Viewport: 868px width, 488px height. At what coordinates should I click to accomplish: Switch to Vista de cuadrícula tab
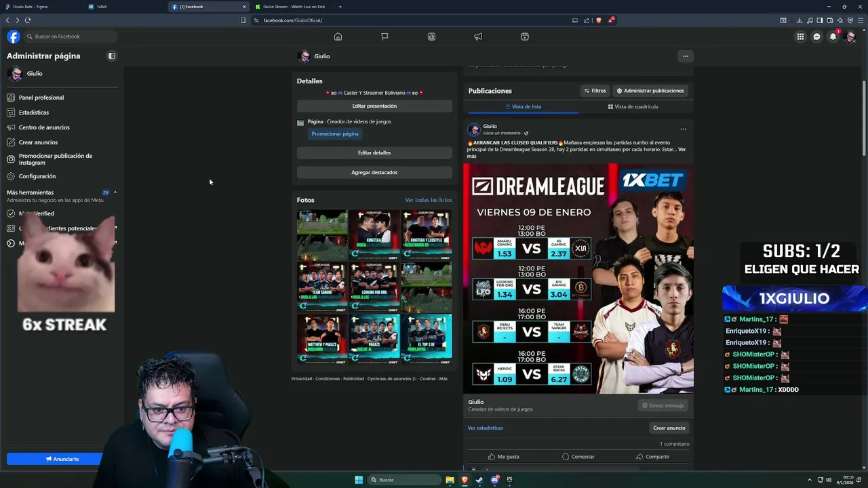point(633,106)
